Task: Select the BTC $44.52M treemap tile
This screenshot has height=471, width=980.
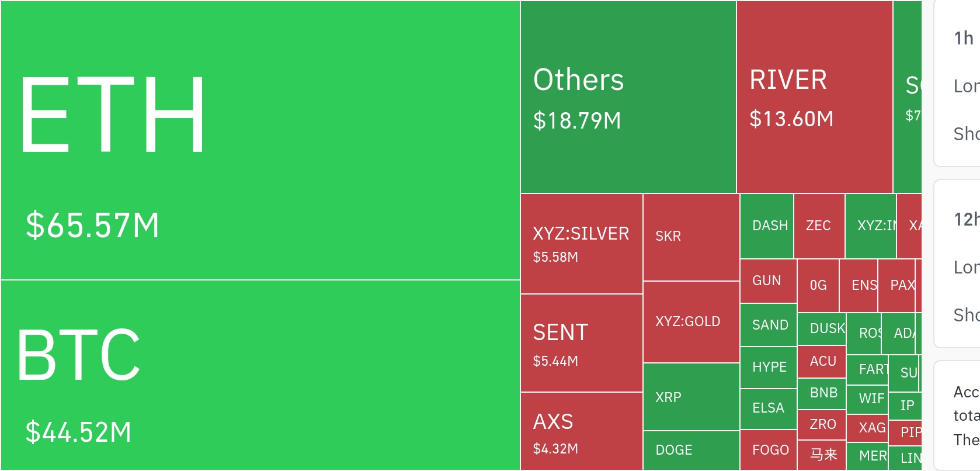Action: click(260, 375)
